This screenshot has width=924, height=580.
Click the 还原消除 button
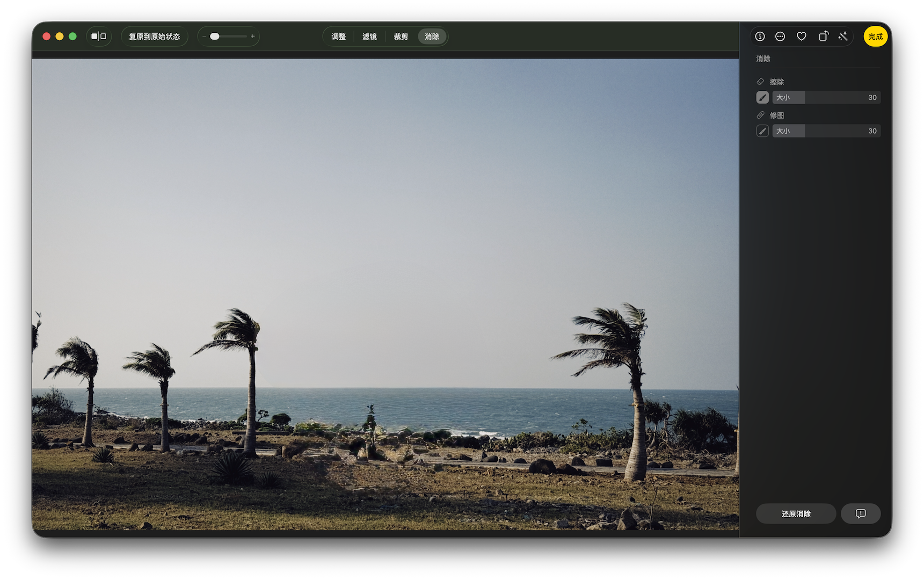coord(796,514)
